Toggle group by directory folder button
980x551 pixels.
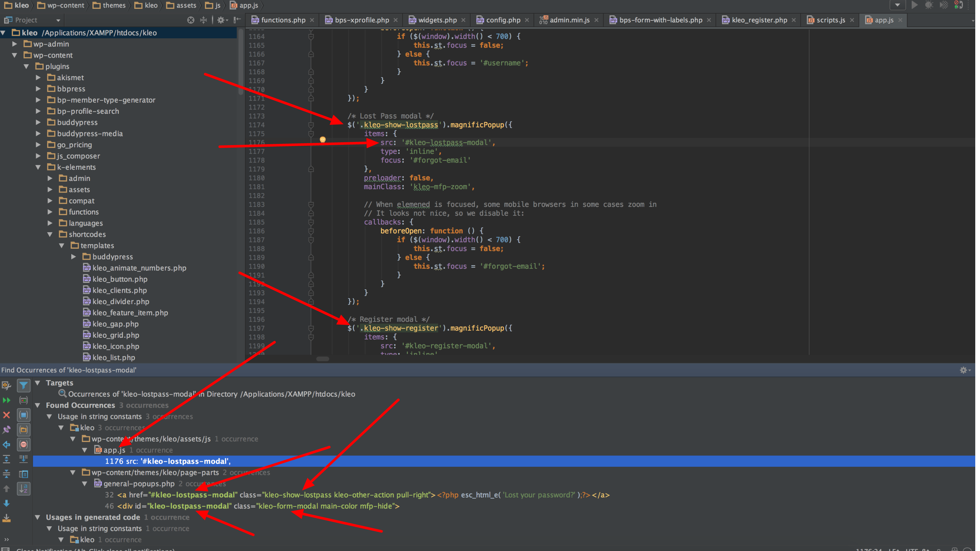[23, 430]
